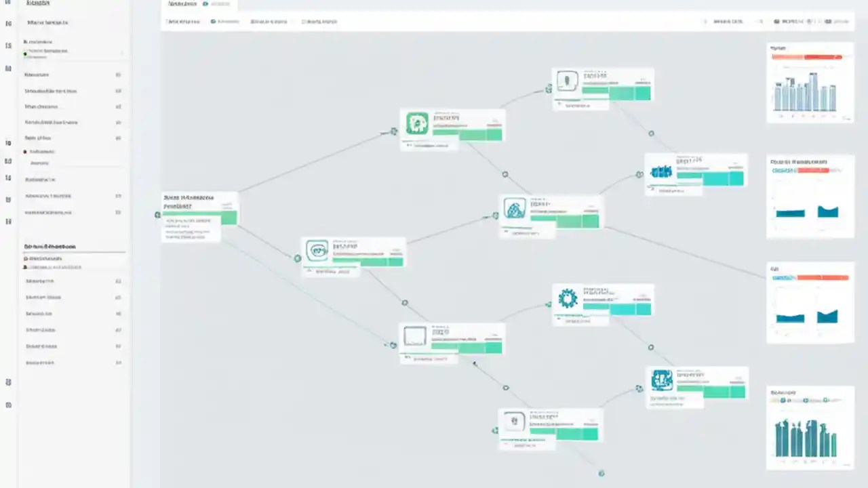
Task: Select the green globe icon on the upper-left node
Action: 417,122
